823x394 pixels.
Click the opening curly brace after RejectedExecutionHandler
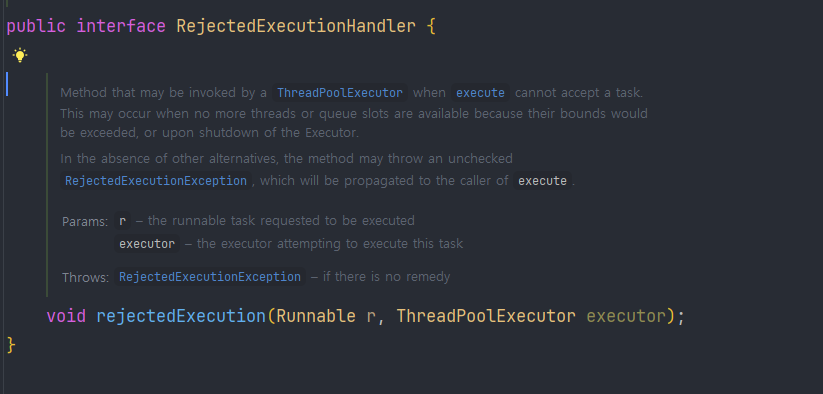click(431, 26)
